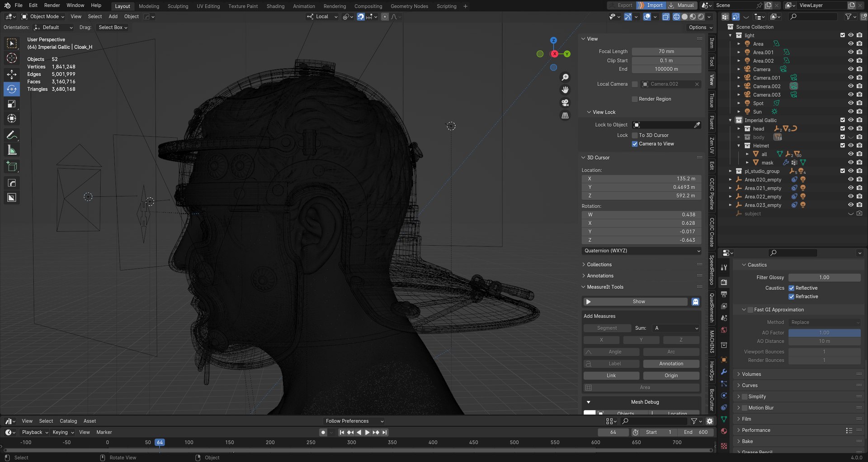The height and width of the screenshot is (462, 868).
Task: Enable the Render Region checkbox
Action: (635, 99)
